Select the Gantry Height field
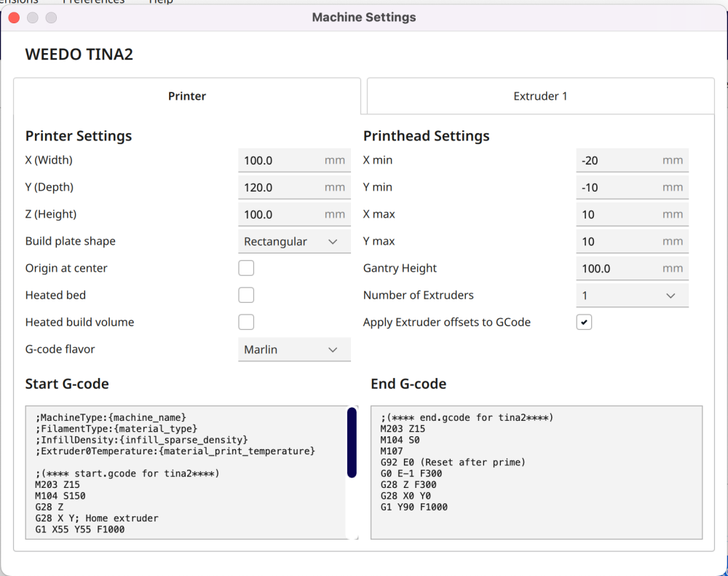 pyautogui.click(x=633, y=269)
